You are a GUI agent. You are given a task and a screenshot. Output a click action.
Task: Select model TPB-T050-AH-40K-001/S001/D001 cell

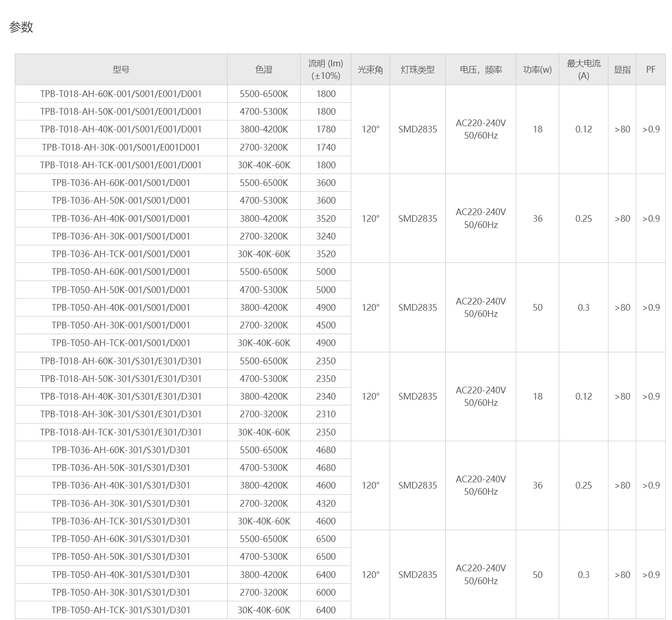121,307
